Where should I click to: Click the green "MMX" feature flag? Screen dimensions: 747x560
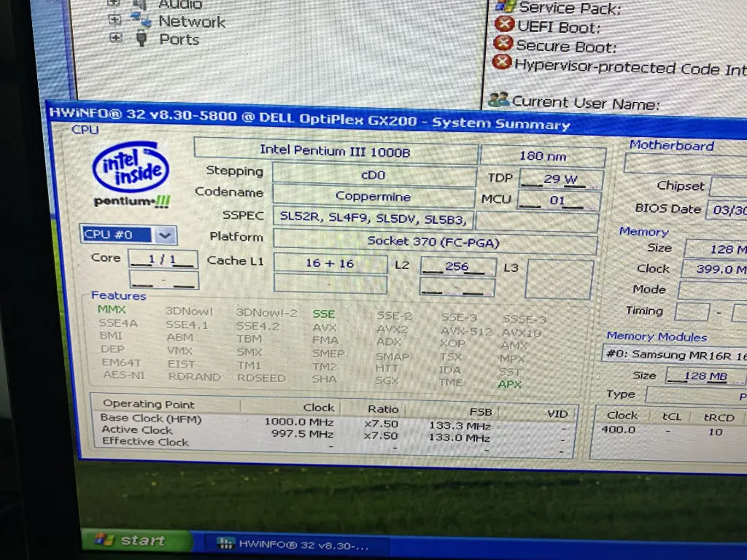click(112, 309)
